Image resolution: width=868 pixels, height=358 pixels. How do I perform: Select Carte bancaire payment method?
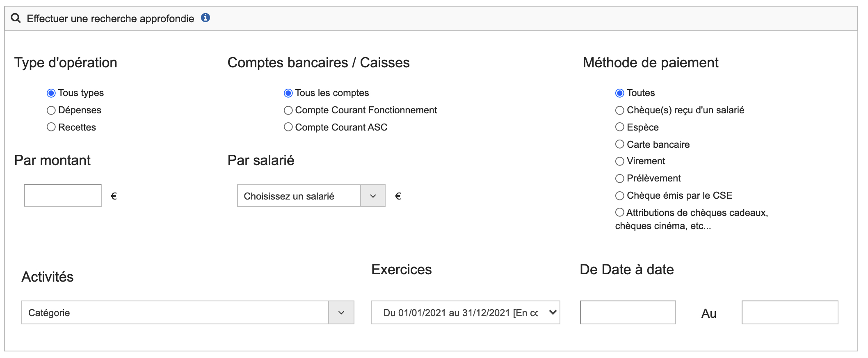click(x=620, y=145)
